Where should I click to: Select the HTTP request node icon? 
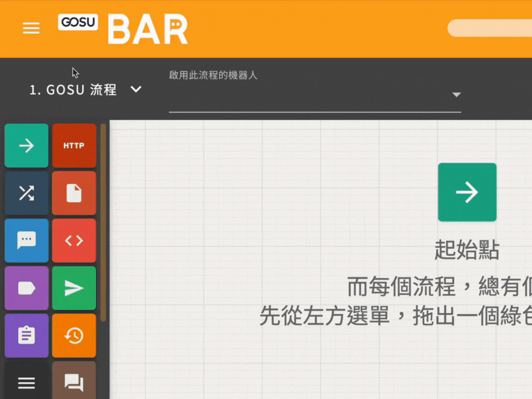point(74,145)
